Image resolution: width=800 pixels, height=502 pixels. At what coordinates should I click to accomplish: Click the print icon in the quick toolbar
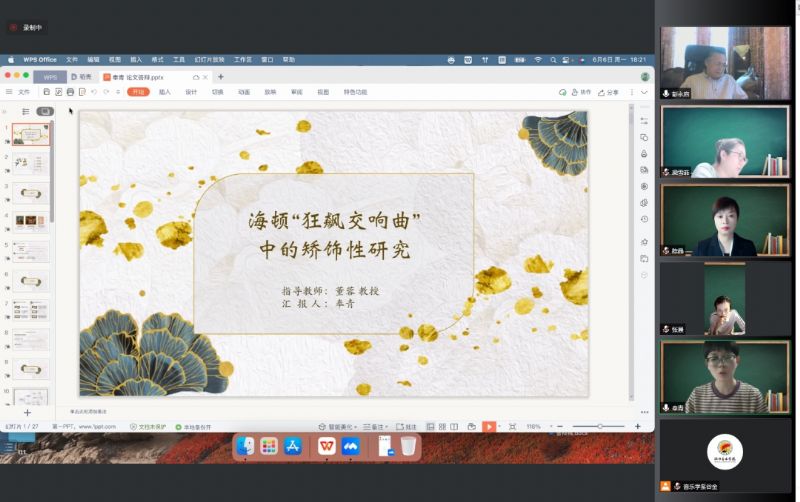(x=70, y=92)
